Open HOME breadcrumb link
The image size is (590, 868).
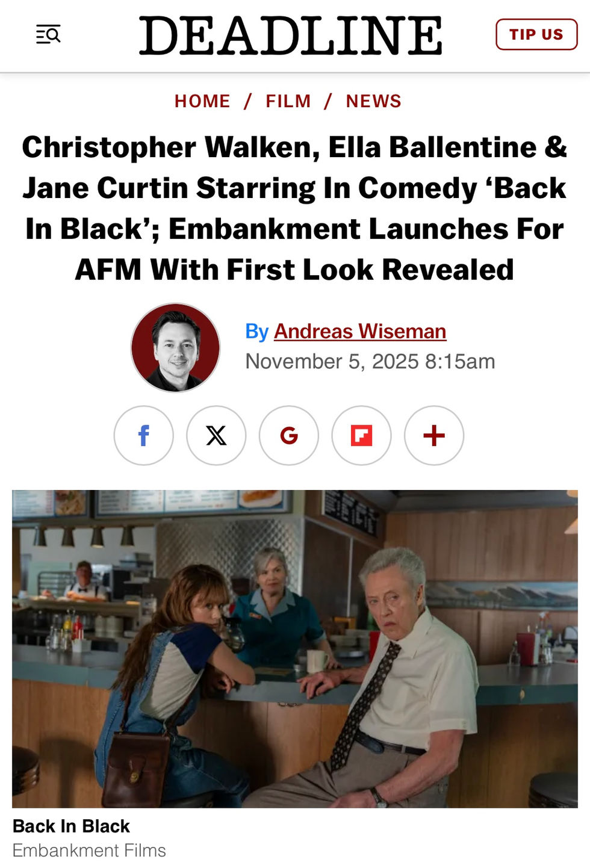point(202,101)
